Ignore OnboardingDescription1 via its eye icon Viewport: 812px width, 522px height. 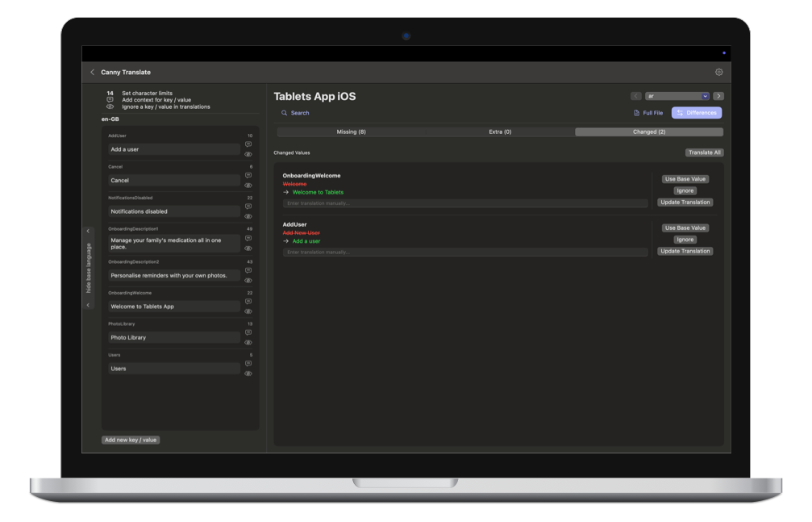click(248, 248)
